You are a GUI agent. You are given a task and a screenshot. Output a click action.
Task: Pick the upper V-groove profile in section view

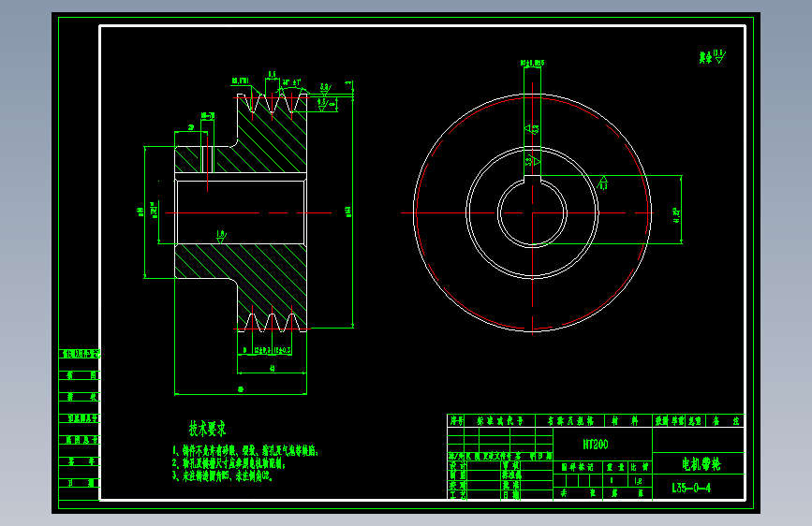272,102
